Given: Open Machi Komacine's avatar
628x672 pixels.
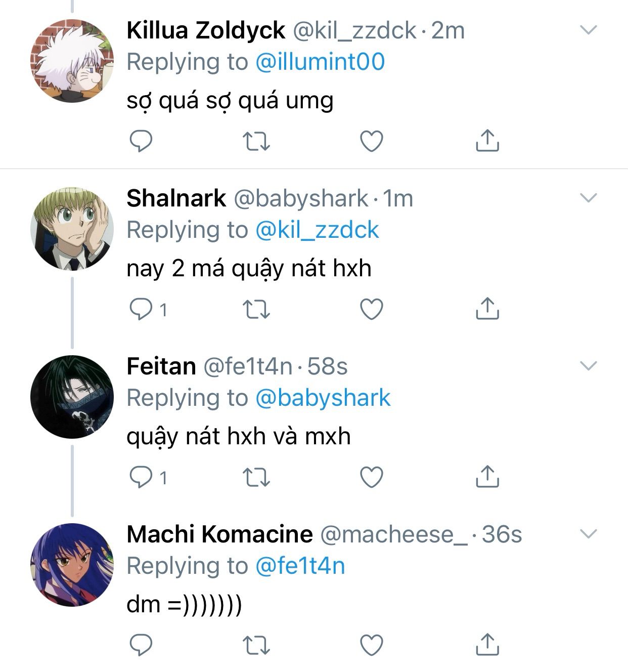Looking at the screenshot, I should click(x=71, y=564).
